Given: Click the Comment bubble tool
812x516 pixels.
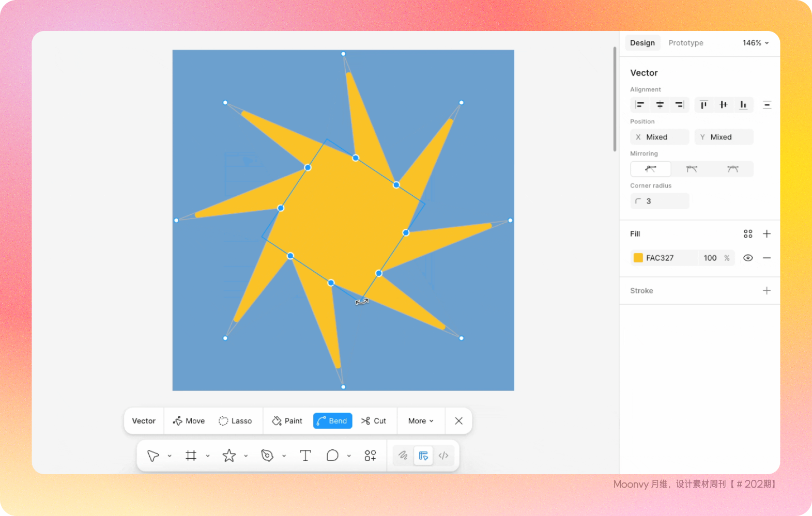Looking at the screenshot, I should click(332, 456).
